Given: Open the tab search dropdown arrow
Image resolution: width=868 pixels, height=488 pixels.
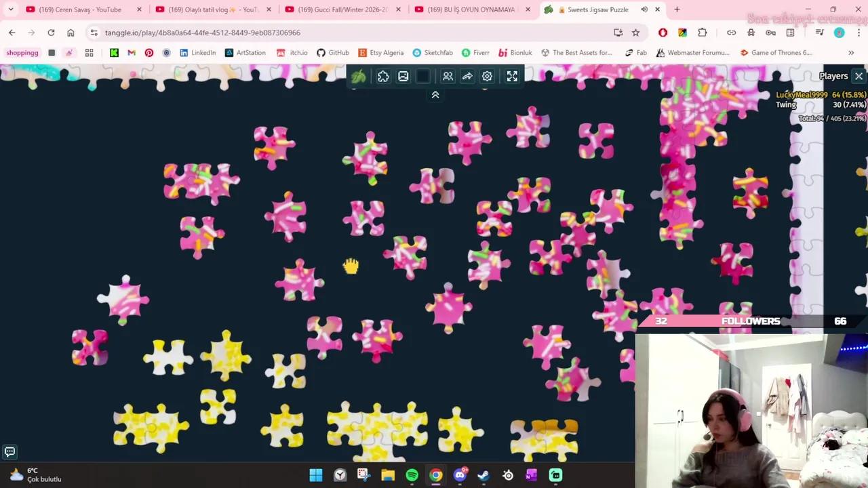Looking at the screenshot, I should (x=11, y=9).
